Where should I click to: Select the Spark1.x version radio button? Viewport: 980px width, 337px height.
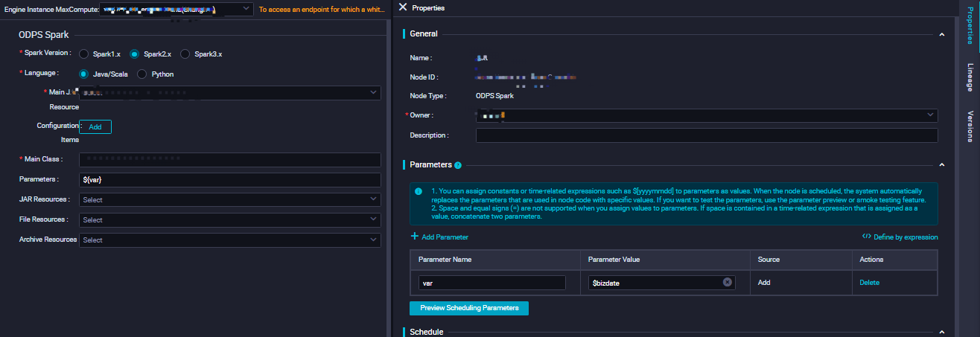click(x=84, y=54)
